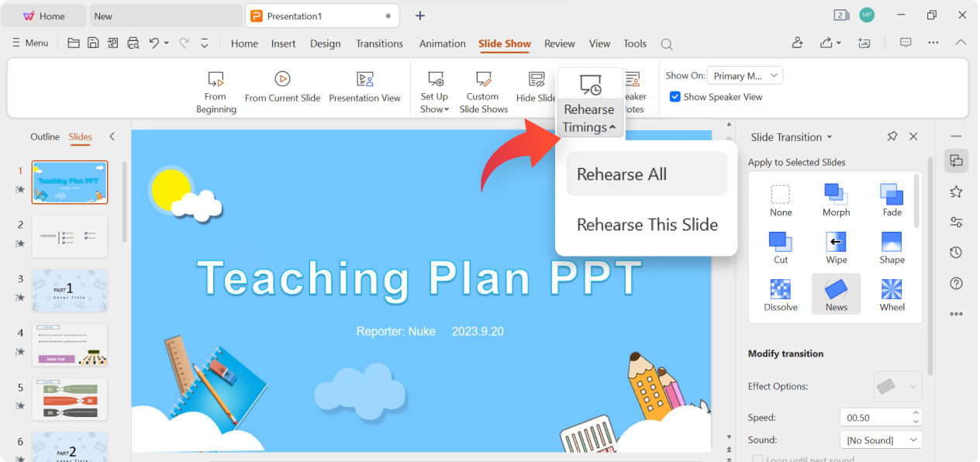
Task: Pin the Slide Transition panel
Action: (892, 136)
